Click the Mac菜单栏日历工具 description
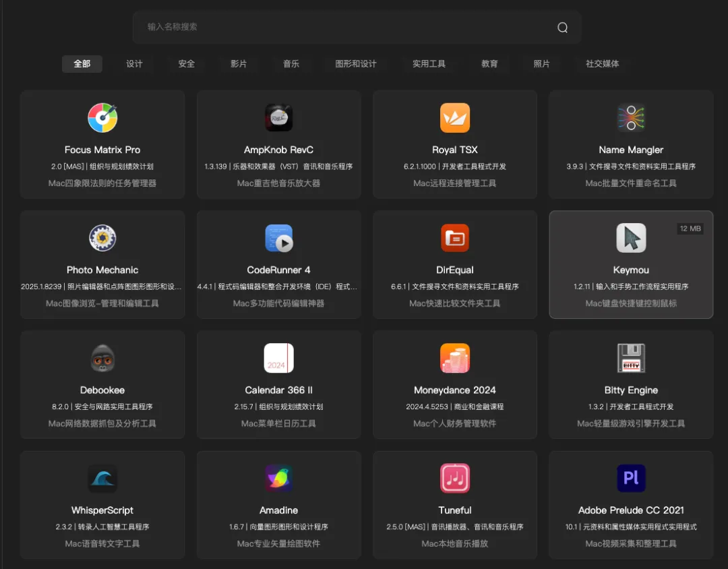 click(278, 423)
